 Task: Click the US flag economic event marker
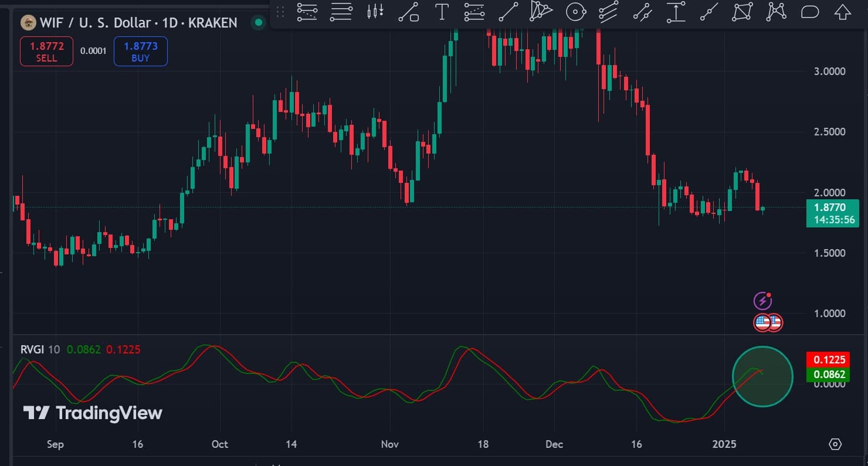(763, 322)
